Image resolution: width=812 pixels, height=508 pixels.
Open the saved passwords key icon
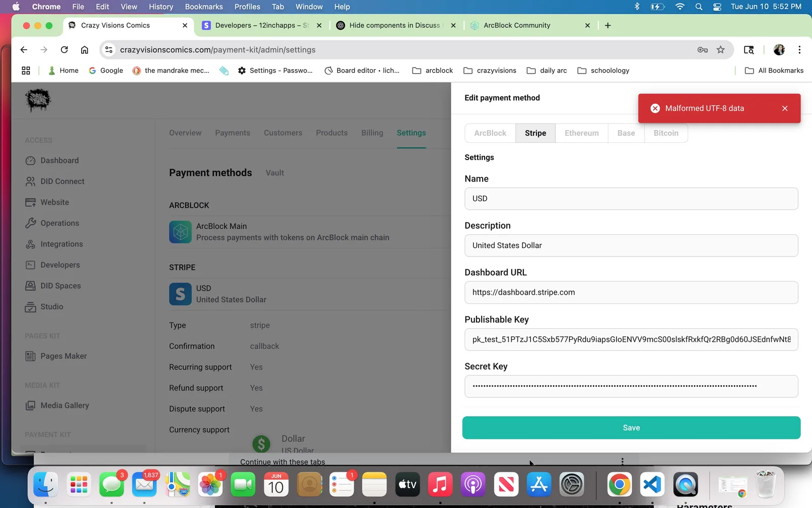pyautogui.click(x=702, y=50)
